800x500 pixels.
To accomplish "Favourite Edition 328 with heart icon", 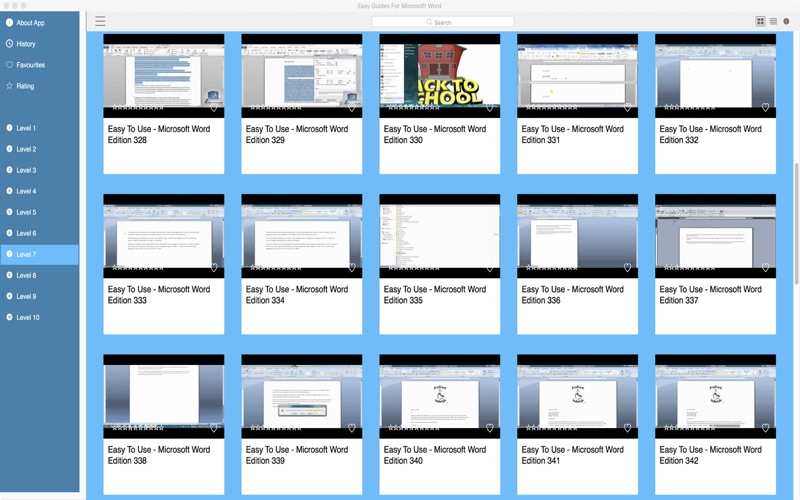I will [214, 108].
